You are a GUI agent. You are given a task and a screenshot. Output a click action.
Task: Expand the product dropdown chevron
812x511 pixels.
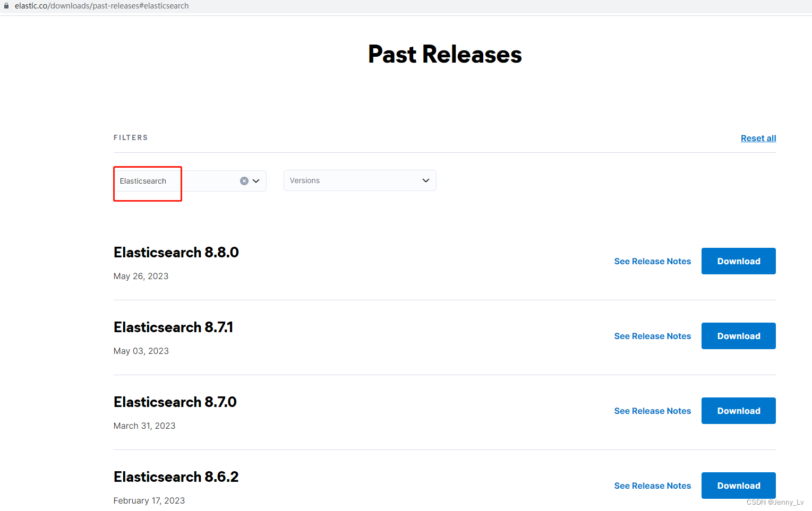[256, 181]
